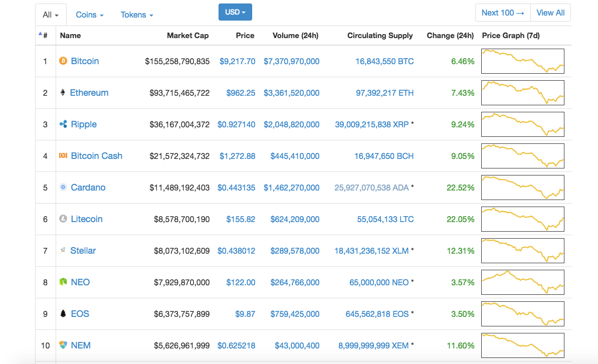Expand the Tokens dropdown
The width and height of the screenshot is (598, 364).
[137, 15]
